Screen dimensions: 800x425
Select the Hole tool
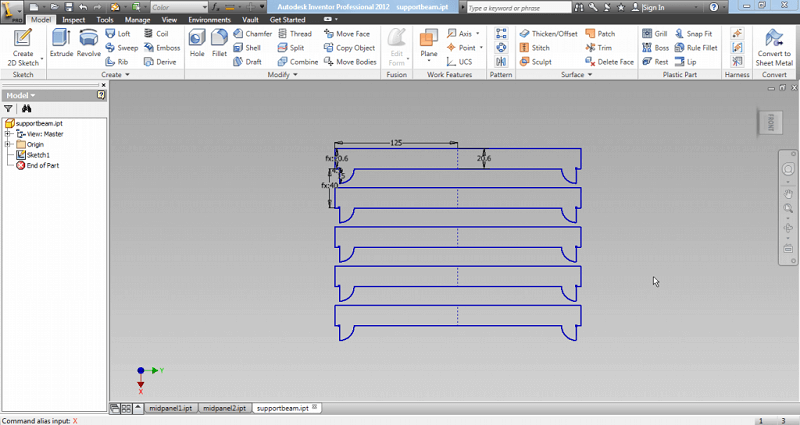[197, 43]
